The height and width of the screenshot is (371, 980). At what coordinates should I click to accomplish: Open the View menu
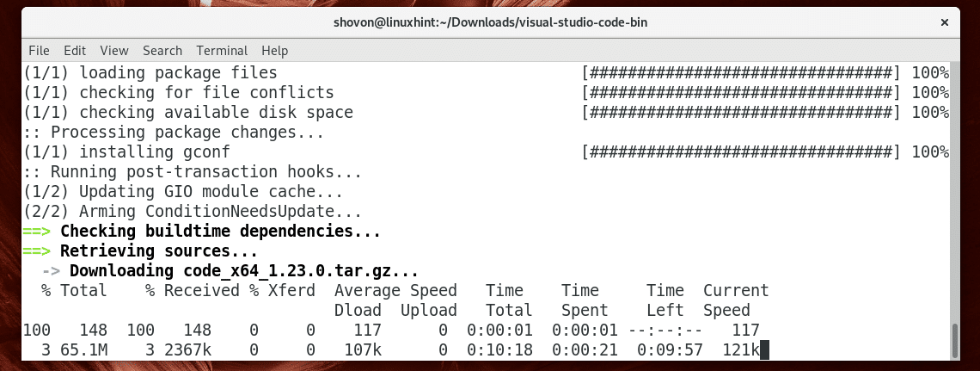point(114,51)
